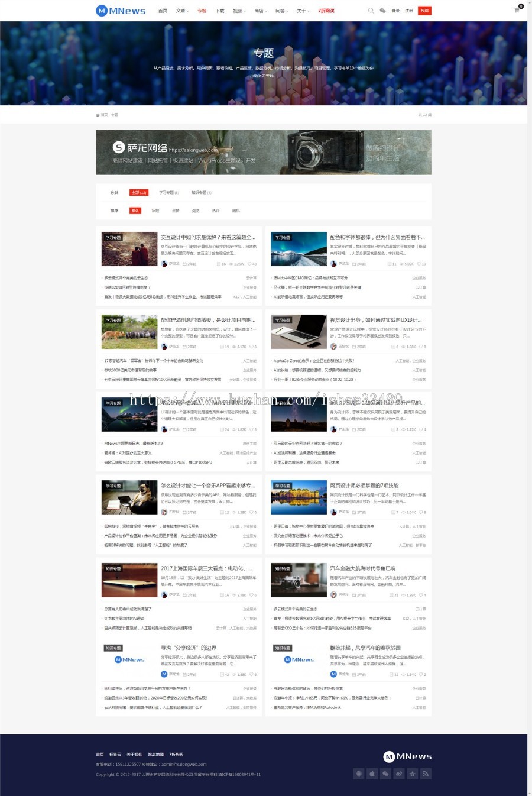Click the star favorites icon in footer

[x=413, y=774]
